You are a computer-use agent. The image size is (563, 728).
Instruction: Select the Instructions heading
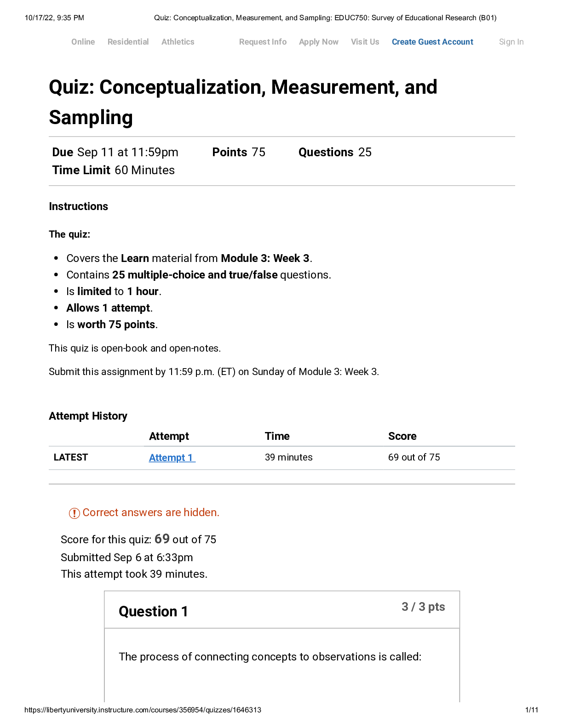tap(78, 206)
